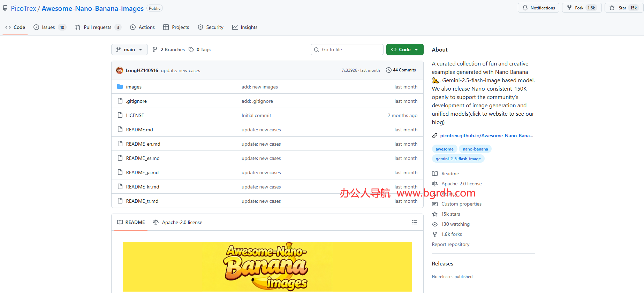Click the nano-banana topic tag
The width and height of the screenshot is (644, 293).
475,149
